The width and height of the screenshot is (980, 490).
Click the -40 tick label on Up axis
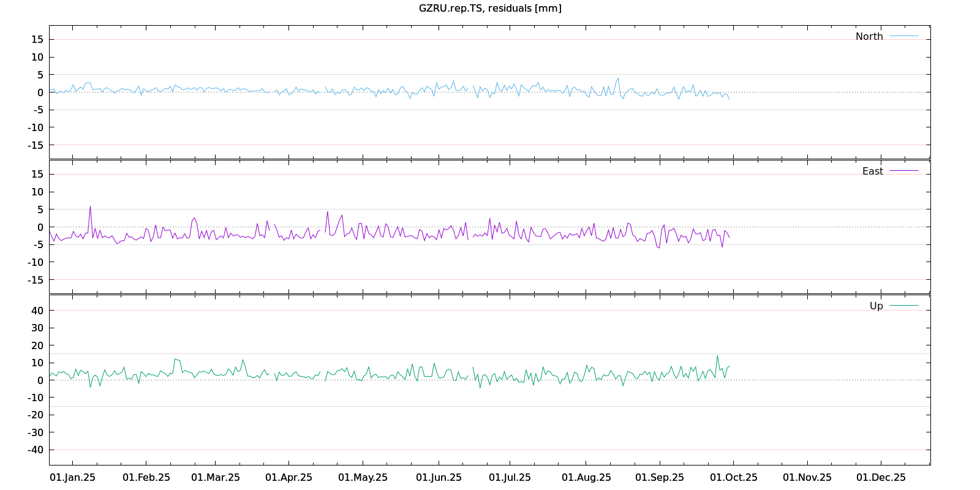[x=35, y=450]
